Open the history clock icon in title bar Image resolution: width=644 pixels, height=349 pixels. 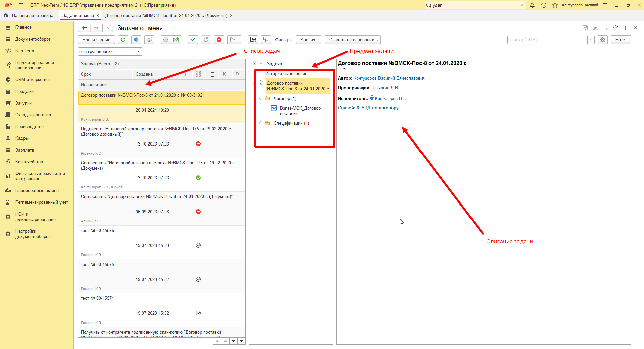544,5
